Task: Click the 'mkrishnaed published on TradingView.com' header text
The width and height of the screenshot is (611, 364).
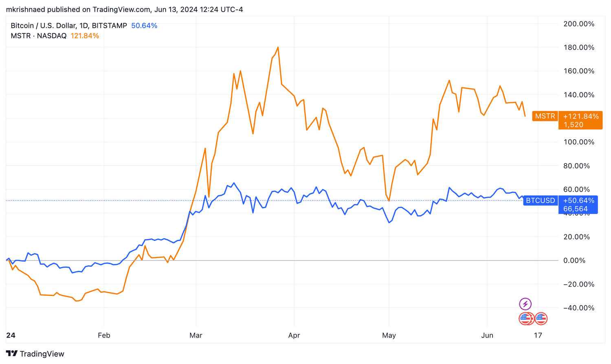Action: (x=78, y=9)
